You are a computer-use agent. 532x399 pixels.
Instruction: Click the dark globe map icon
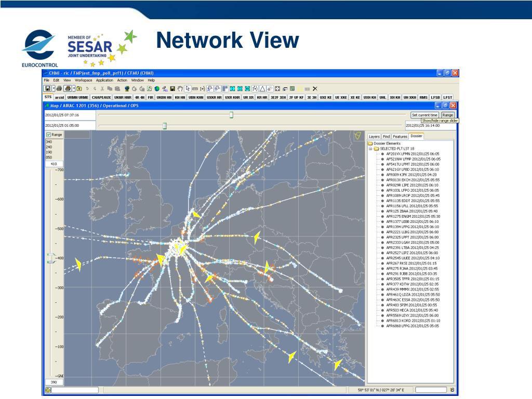coord(127,88)
